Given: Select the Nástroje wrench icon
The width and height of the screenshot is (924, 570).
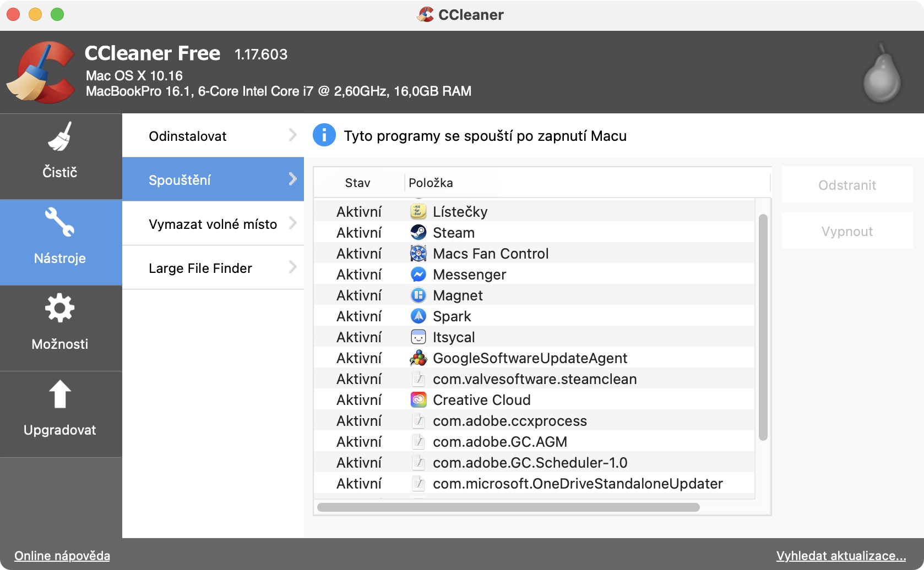Looking at the screenshot, I should [60, 223].
